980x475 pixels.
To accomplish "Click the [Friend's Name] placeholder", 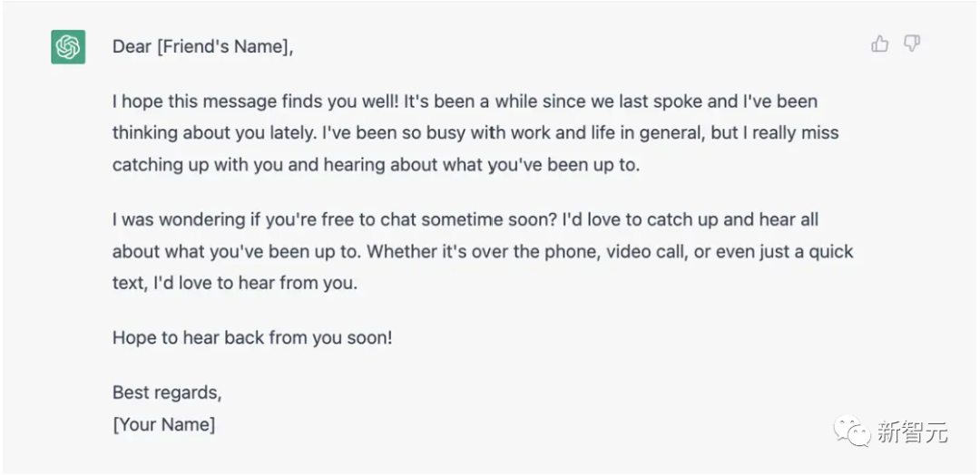I will tap(224, 47).
